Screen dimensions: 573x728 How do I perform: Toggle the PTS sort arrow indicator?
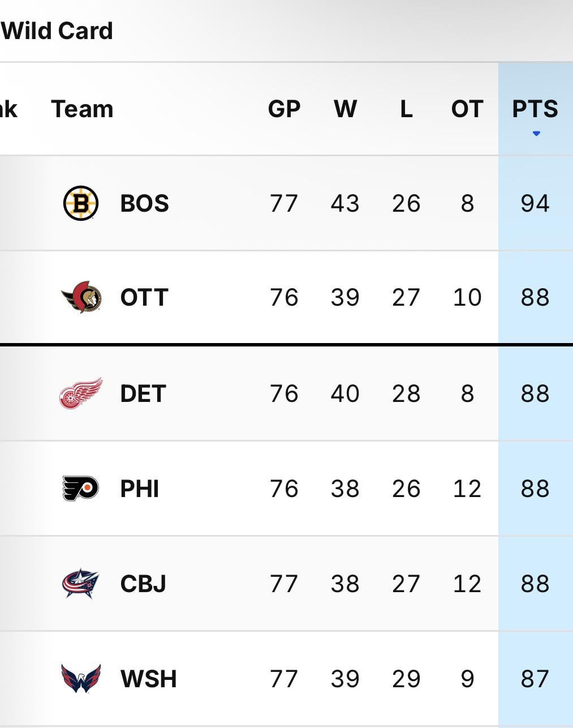tap(536, 134)
